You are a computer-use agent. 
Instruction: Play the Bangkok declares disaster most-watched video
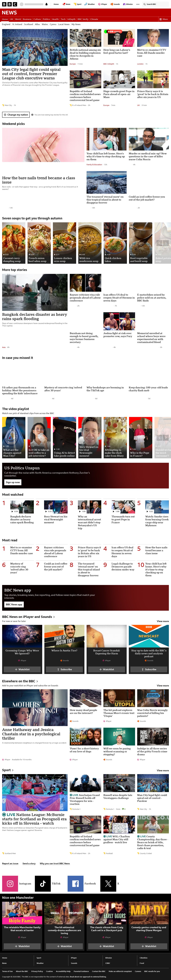coord(22,507)
